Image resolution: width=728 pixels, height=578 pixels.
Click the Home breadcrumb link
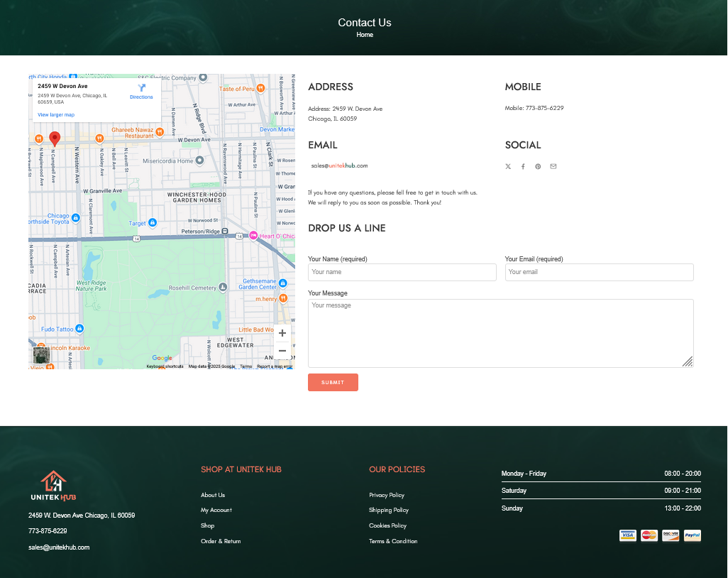365,35
